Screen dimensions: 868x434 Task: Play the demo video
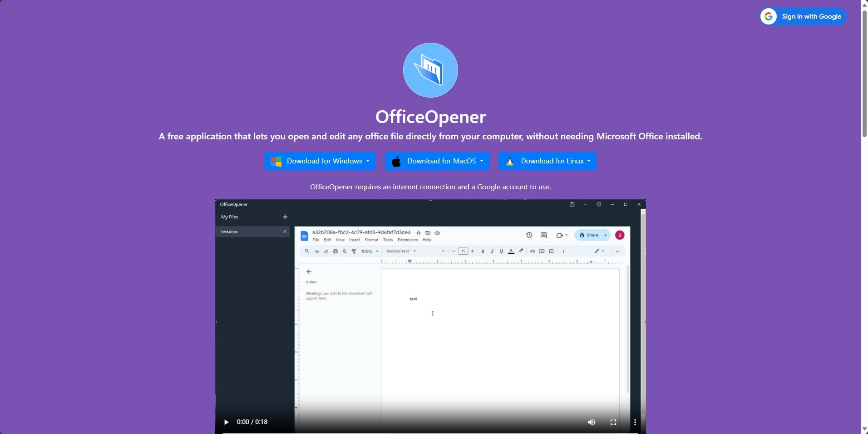(226, 422)
